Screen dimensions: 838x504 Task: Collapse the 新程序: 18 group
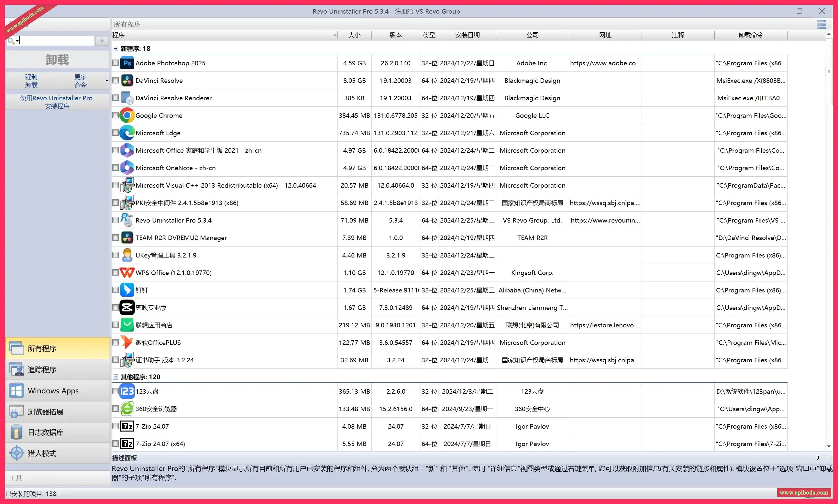pos(115,49)
